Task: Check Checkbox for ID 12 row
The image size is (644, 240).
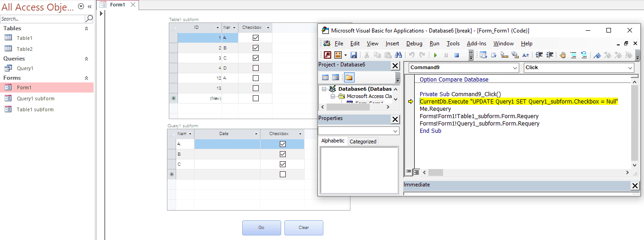Action: 255,78
